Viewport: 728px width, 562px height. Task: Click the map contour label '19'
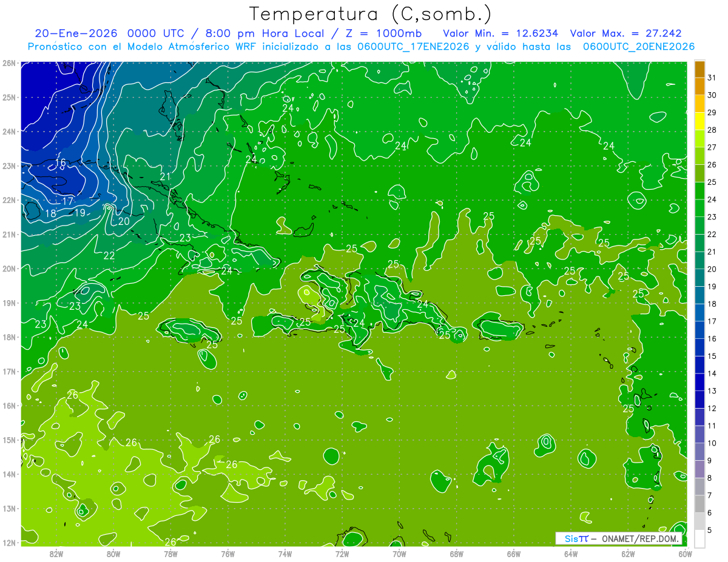(79, 213)
